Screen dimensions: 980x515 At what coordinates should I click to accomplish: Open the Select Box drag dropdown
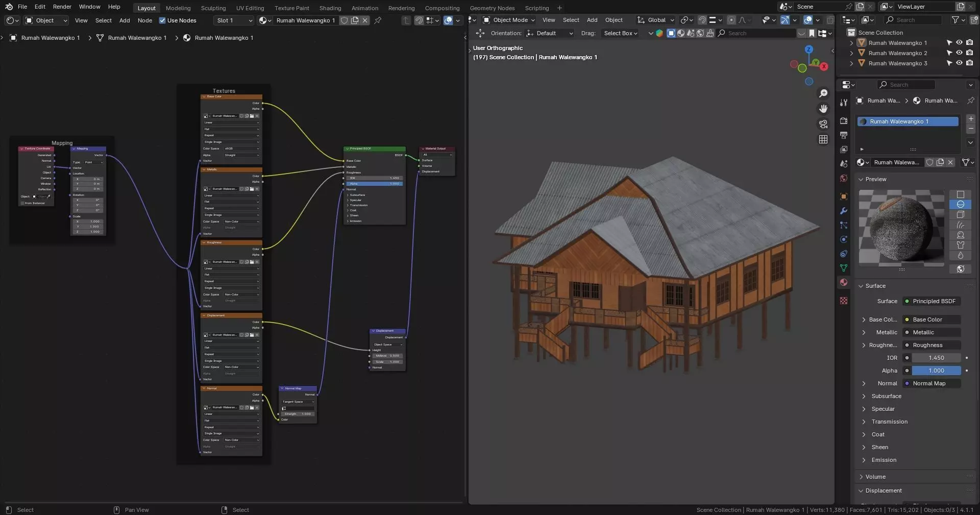click(621, 33)
